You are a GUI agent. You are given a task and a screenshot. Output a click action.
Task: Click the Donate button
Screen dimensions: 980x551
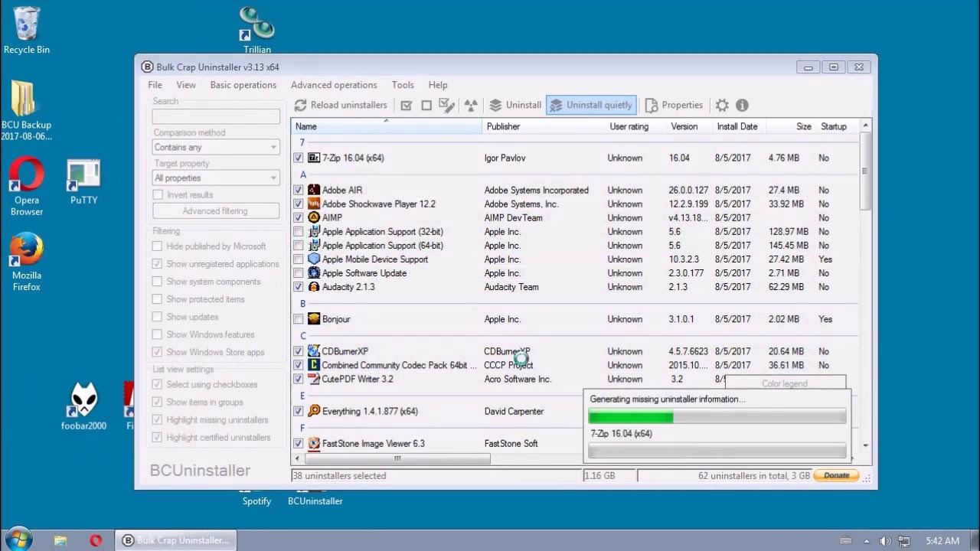836,475
